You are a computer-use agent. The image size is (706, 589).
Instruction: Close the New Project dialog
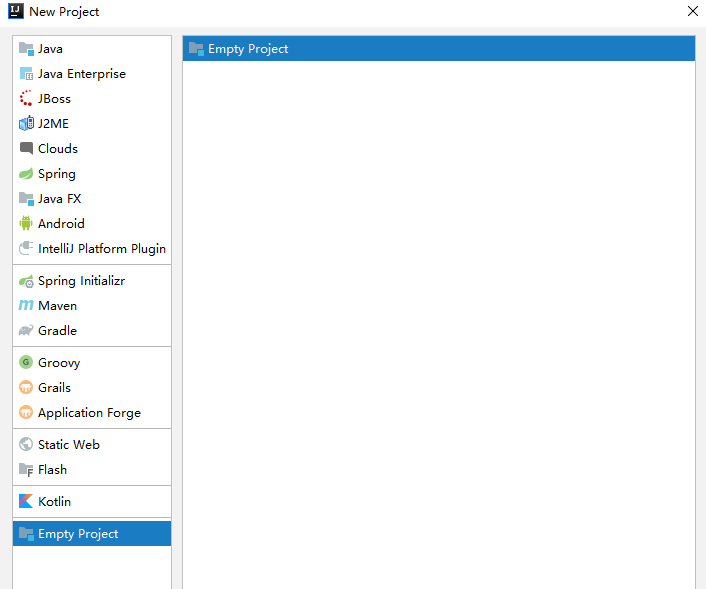[692, 11]
